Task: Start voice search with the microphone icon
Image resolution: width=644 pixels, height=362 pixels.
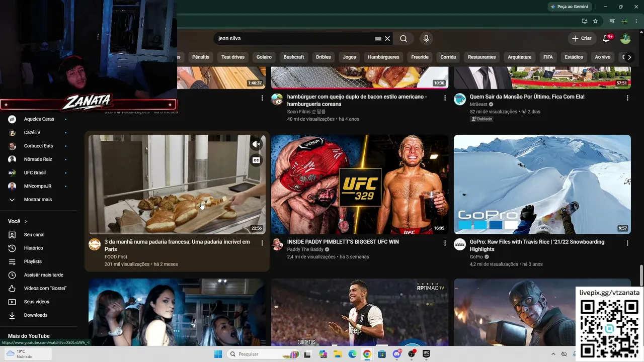Action: (426, 39)
